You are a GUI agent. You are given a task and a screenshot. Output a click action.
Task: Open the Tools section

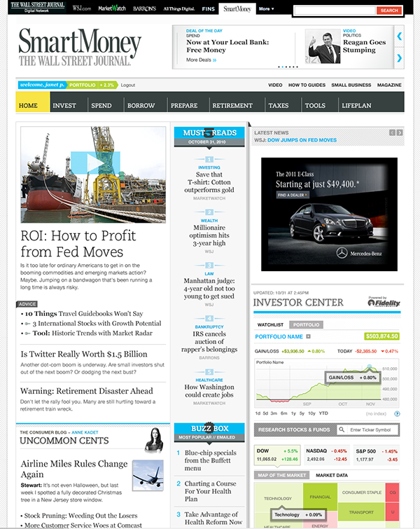click(315, 106)
